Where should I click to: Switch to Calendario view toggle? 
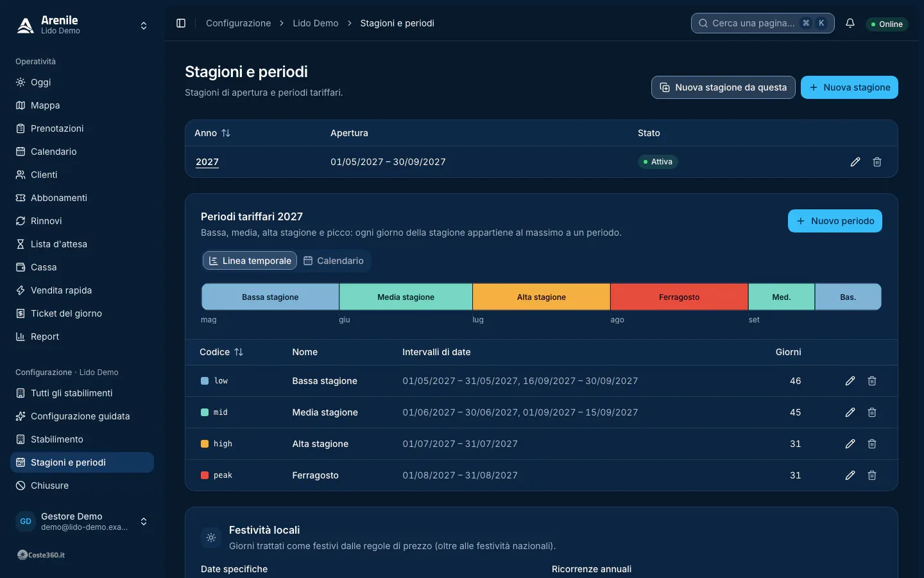coord(334,261)
